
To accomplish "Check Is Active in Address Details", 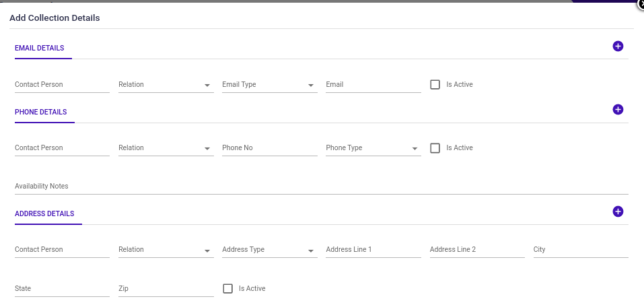I will 227,289.
